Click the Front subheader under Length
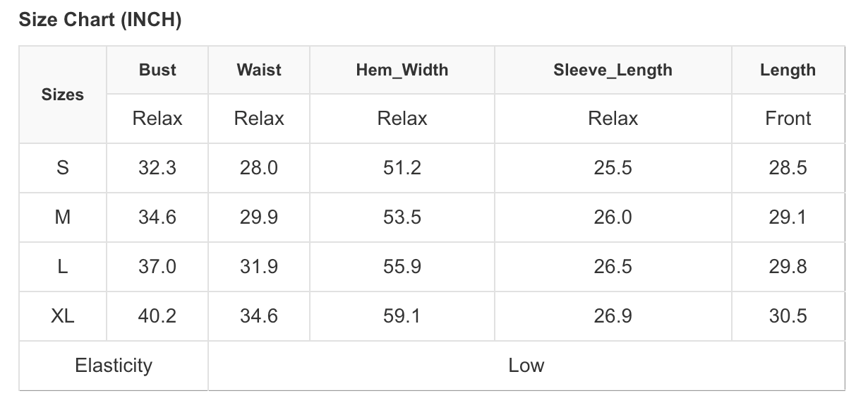Screen dimensions: 868x415 (788, 119)
